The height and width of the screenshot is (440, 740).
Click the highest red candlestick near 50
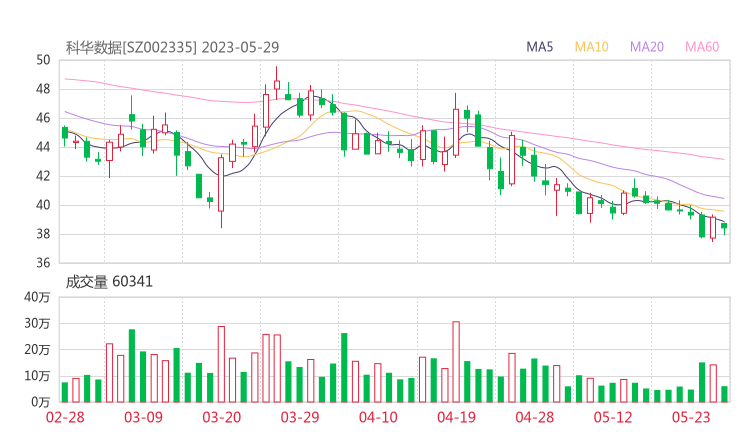pyautogui.click(x=277, y=85)
